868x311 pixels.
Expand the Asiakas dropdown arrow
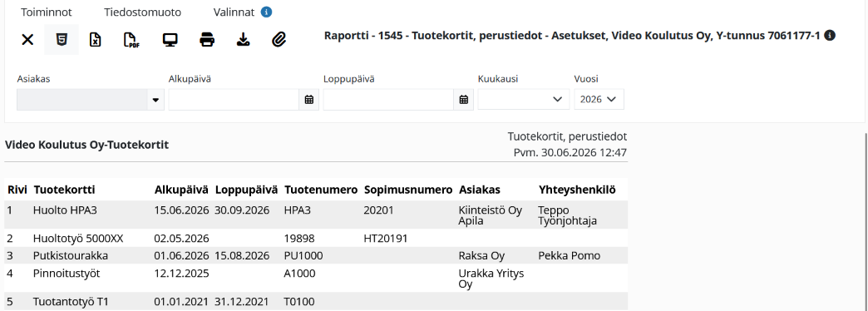pyautogui.click(x=155, y=100)
